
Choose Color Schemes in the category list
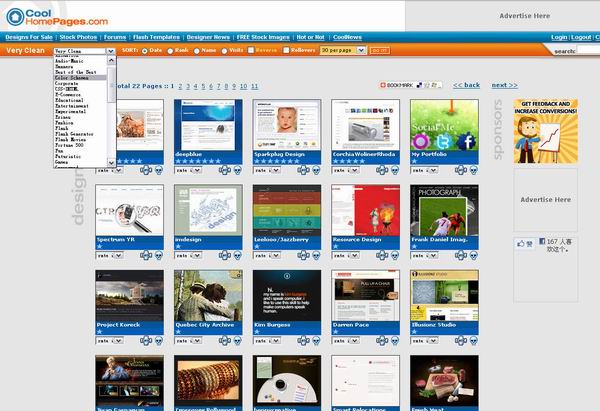click(x=80, y=78)
